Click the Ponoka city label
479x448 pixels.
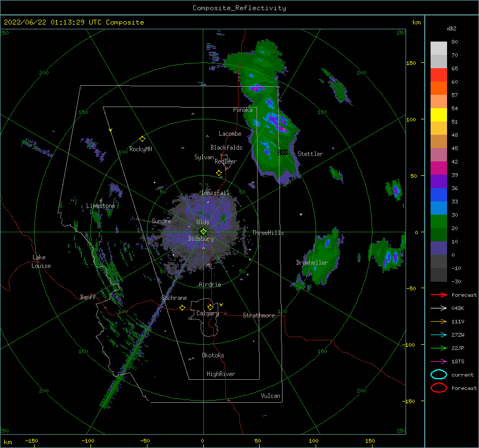click(x=243, y=110)
